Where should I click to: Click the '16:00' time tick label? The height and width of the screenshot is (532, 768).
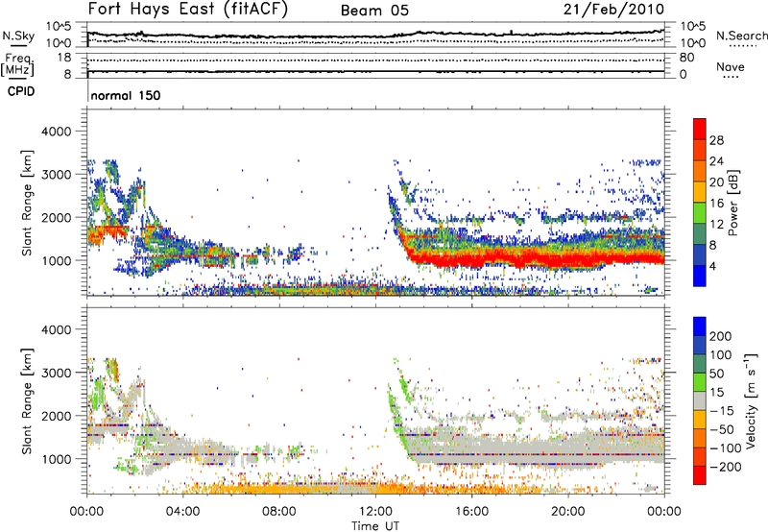(x=471, y=512)
